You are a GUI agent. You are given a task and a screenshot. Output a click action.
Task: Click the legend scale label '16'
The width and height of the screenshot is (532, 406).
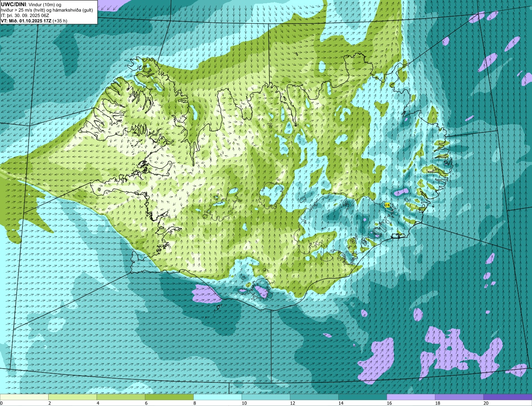tap(389, 403)
